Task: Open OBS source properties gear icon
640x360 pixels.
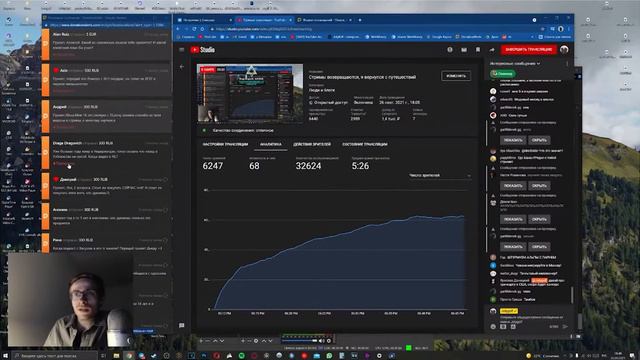Action: click(x=256, y=340)
